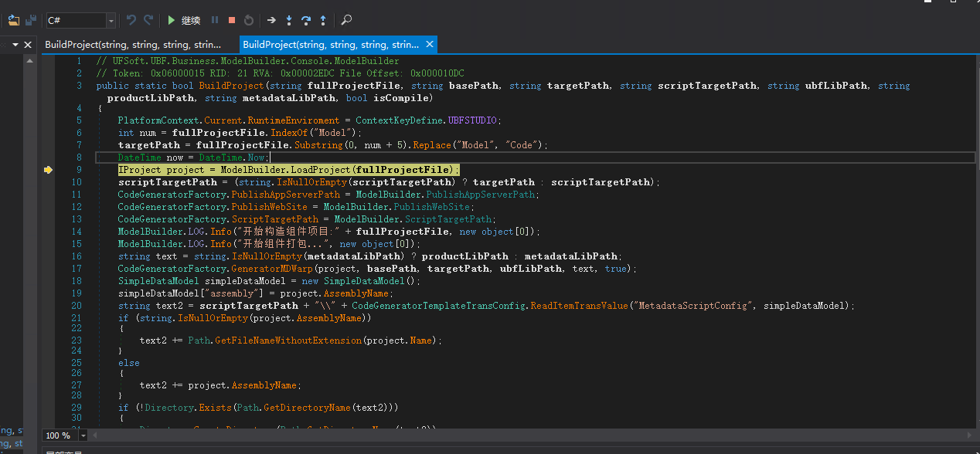Open the left panel's window options arrow
This screenshot has width=980, height=454.
pyautogui.click(x=15, y=45)
